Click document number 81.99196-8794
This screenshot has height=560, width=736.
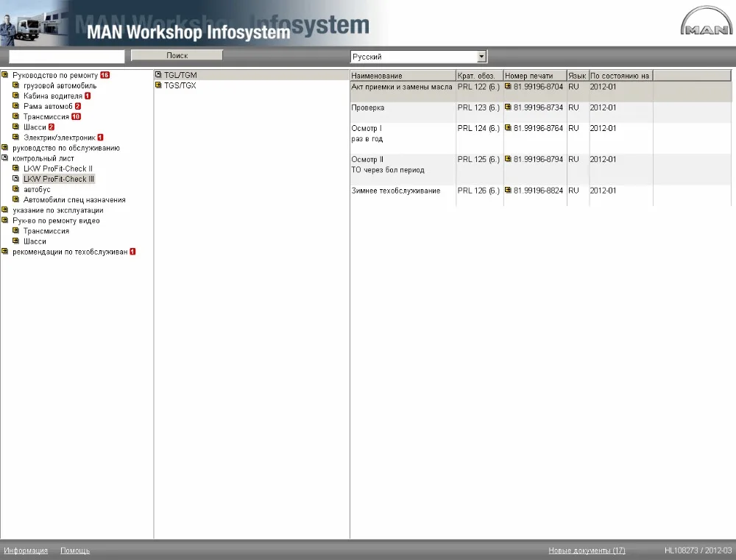click(x=538, y=159)
